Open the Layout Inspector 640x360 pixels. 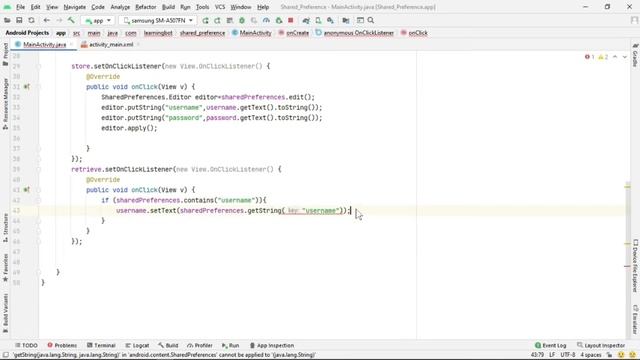click(601, 345)
